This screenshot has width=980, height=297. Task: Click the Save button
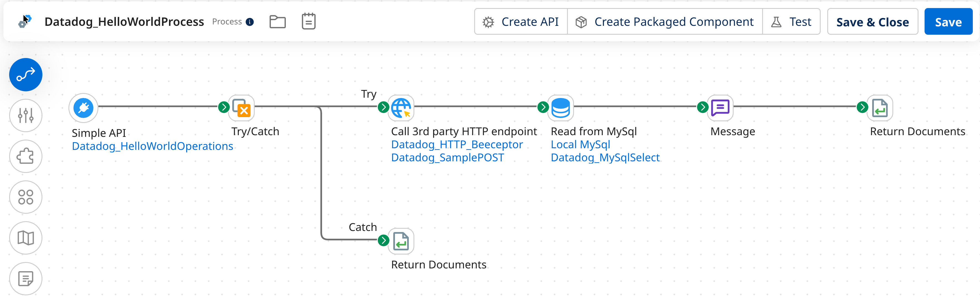point(948,21)
